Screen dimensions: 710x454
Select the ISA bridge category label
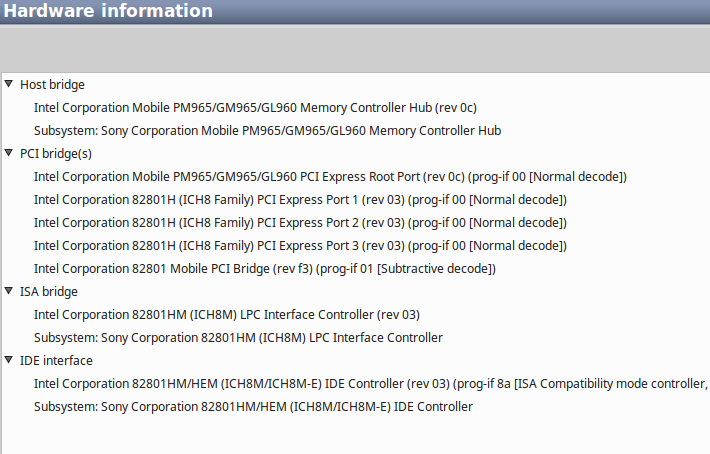pyautogui.click(x=49, y=291)
